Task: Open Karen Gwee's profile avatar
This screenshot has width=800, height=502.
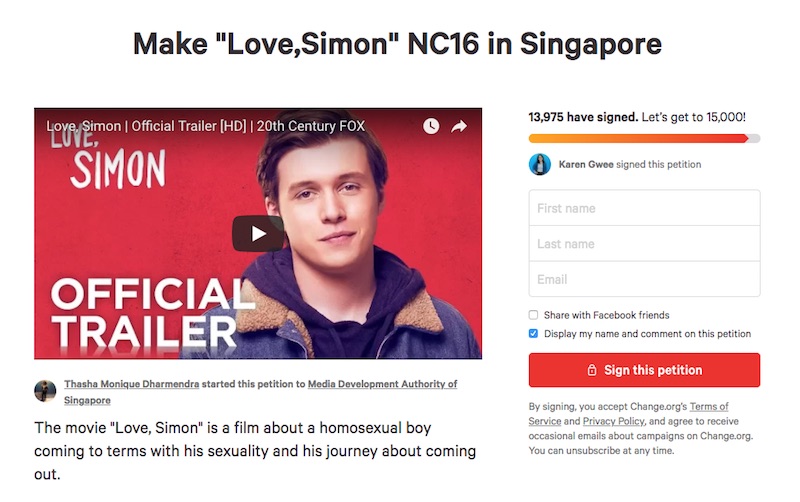Action: pos(540,164)
